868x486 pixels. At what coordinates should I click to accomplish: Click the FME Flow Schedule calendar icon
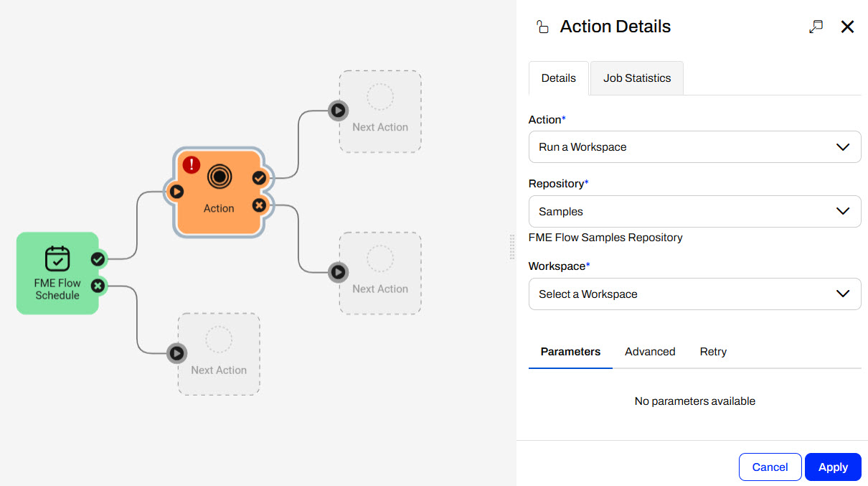pyautogui.click(x=57, y=259)
